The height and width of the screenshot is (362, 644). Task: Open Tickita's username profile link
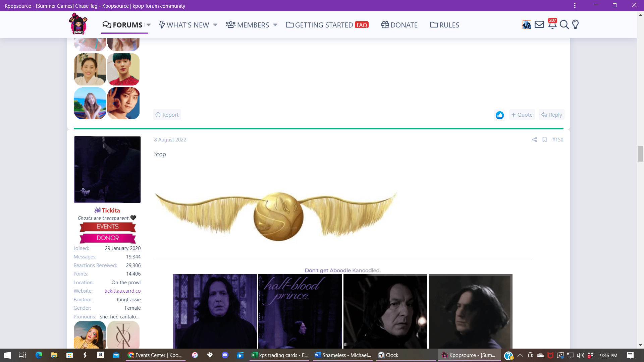(x=111, y=210)
